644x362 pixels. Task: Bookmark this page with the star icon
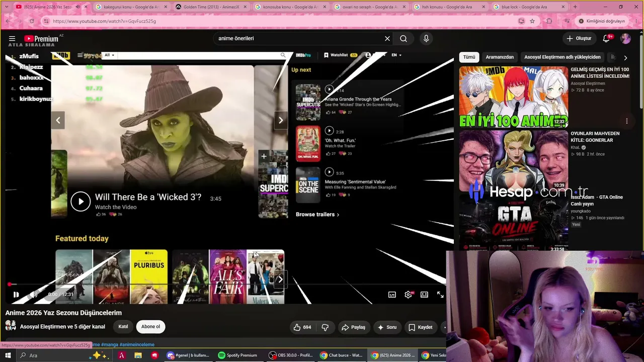[532, 21]
